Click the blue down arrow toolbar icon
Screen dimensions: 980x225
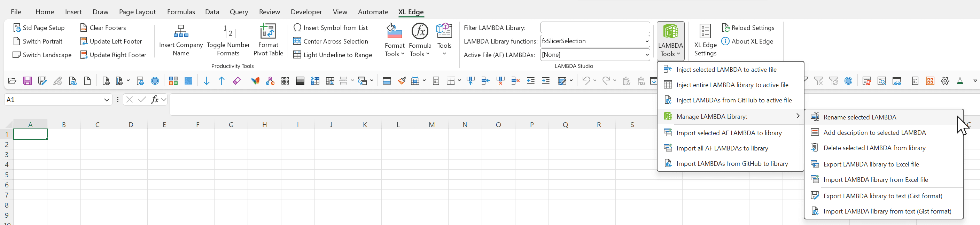pos(207,81)
